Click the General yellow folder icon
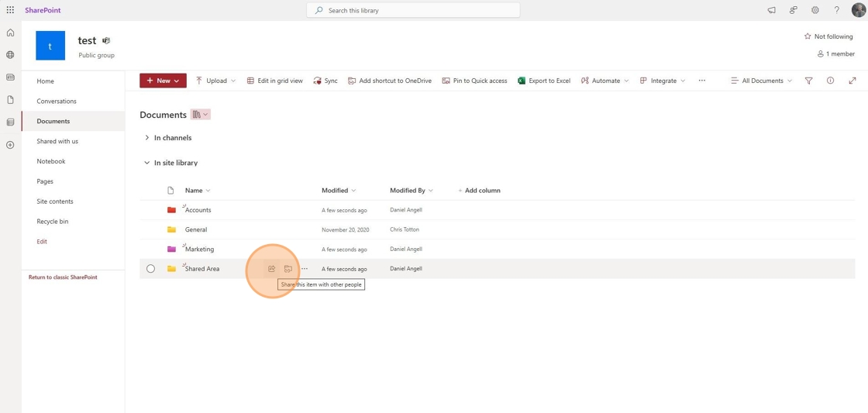The height and width of the screenshot is (413, 868). click(171, 229)
